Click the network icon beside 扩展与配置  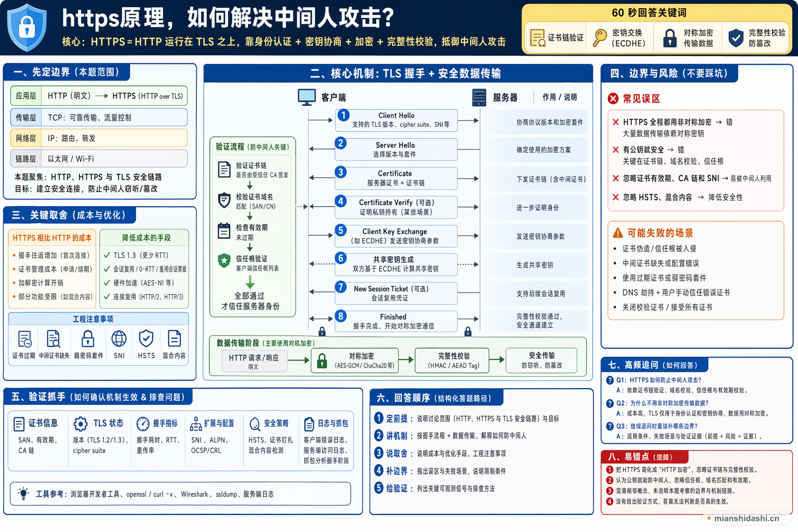tap(196, 424)
